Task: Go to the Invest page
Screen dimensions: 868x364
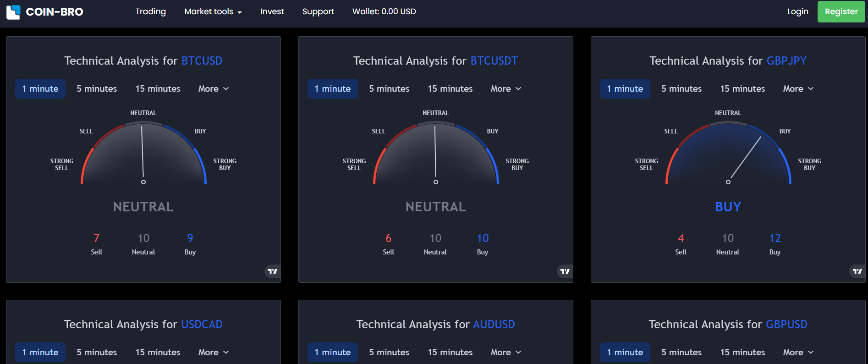Action: tap(272, 11)
